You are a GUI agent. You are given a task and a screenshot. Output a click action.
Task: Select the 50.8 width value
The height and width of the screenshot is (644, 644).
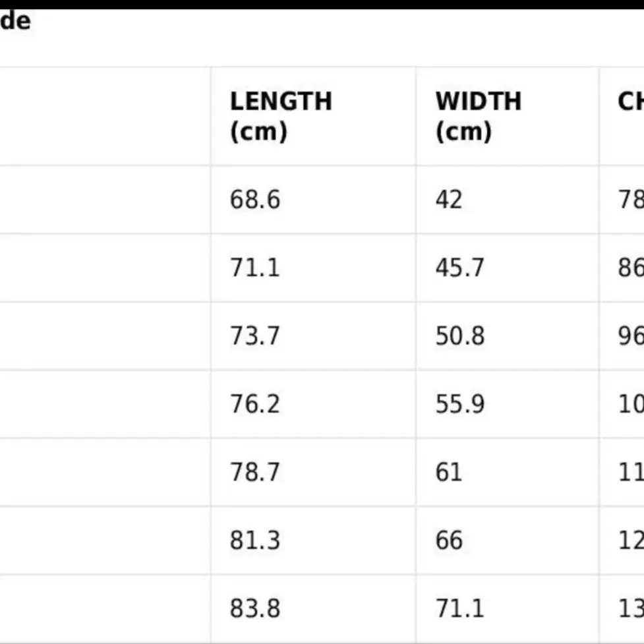[459, 336]
